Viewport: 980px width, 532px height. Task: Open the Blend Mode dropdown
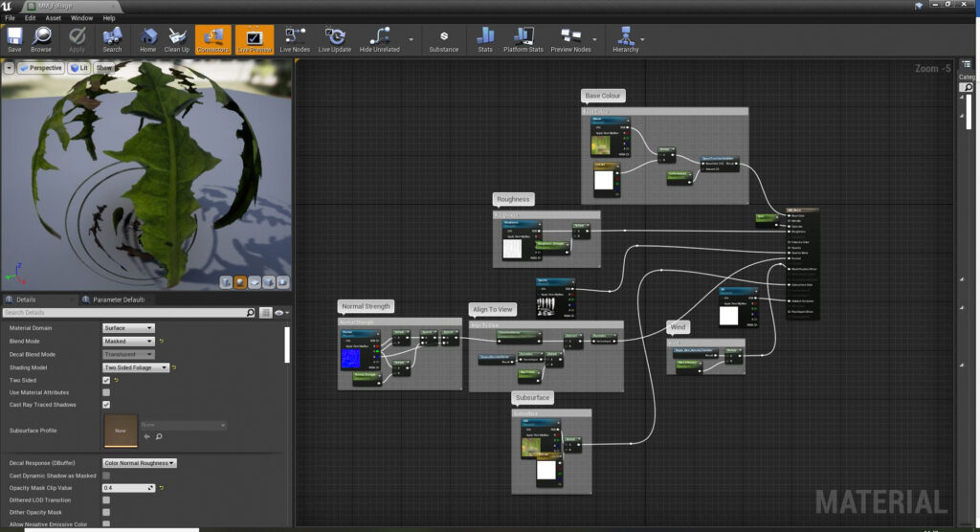coord(128,341)
